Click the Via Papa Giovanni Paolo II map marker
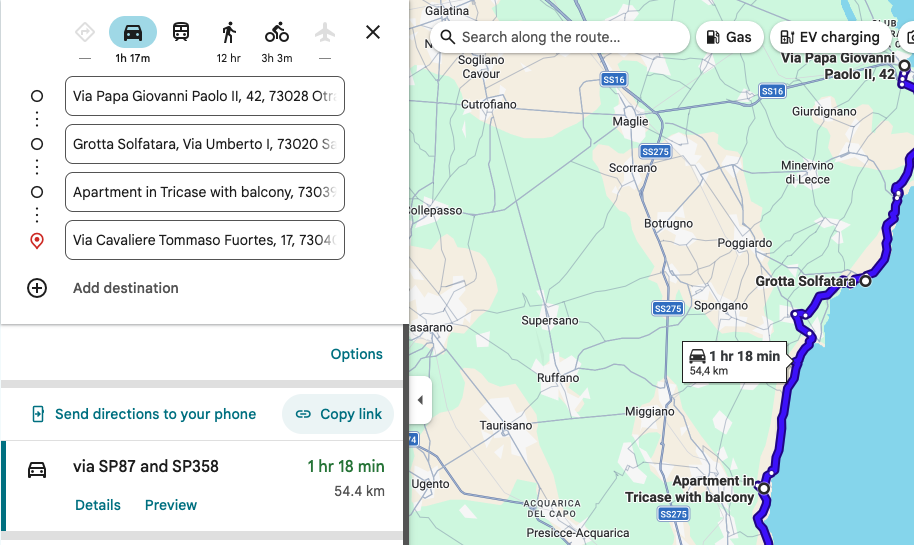 click(x=904, y=65)
